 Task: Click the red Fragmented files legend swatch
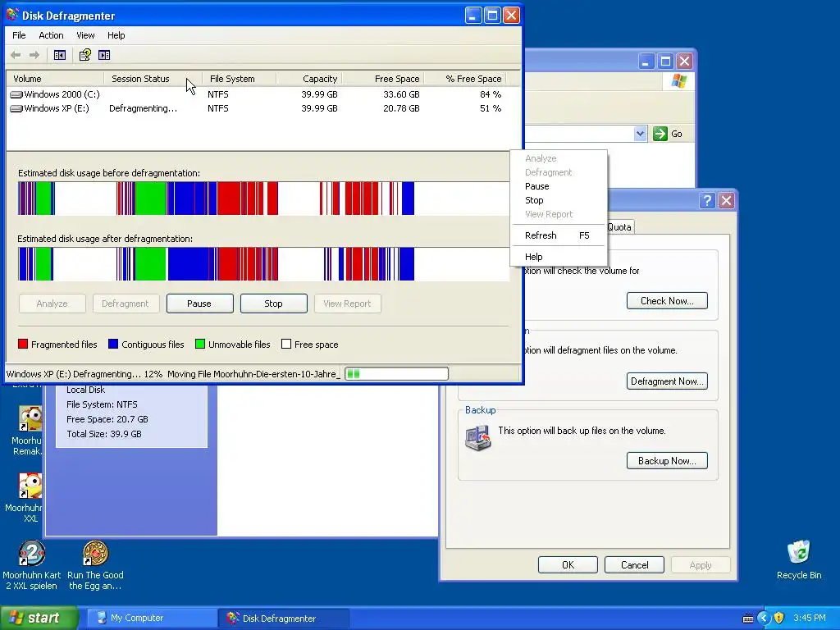point(23,344)
